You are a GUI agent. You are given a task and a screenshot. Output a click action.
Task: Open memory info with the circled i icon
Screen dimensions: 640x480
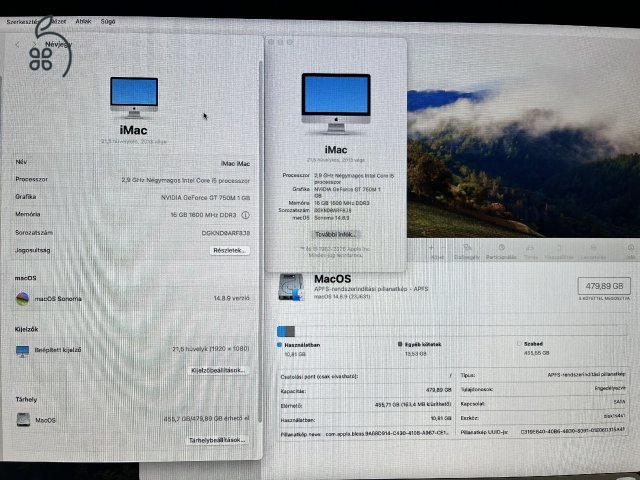(245, 215)
